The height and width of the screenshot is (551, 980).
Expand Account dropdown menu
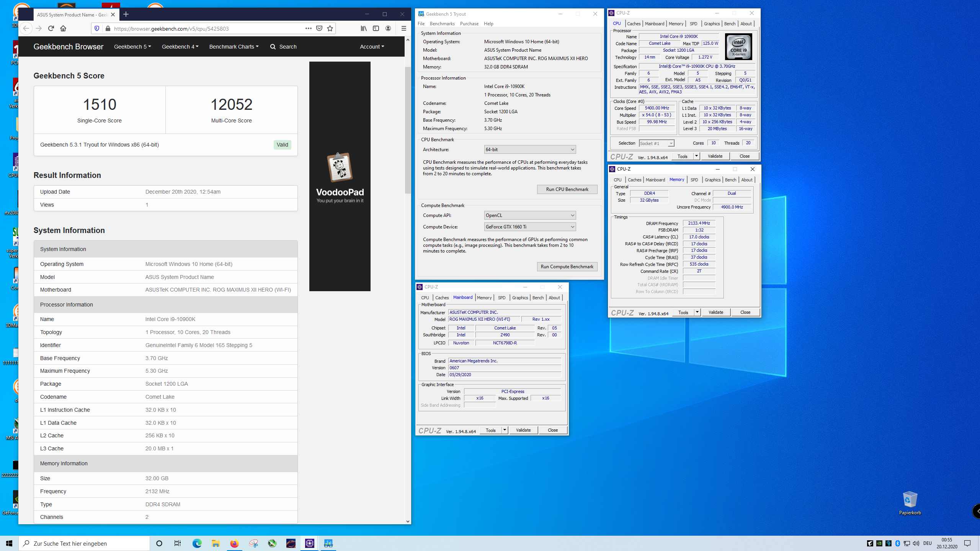point(372,47)
